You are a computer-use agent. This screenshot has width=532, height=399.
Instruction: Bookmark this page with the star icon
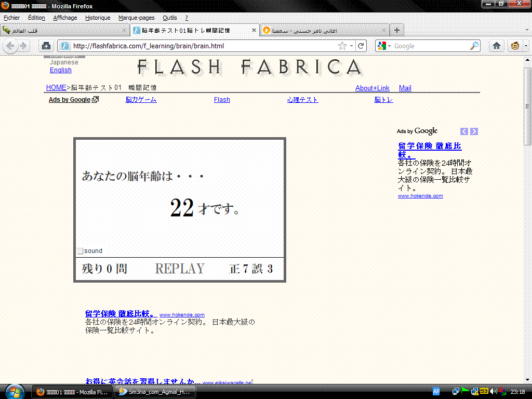[342, 46]
